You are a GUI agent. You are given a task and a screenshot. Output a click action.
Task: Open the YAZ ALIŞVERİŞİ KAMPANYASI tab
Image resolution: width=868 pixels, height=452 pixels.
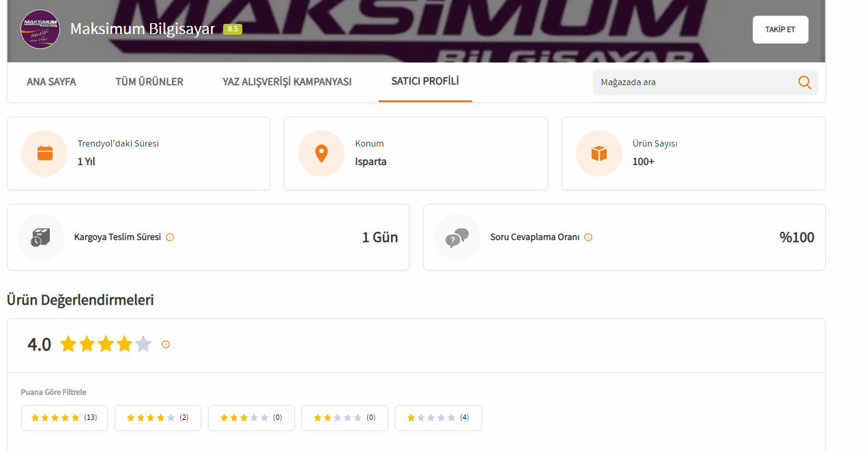tap(287, 82)
